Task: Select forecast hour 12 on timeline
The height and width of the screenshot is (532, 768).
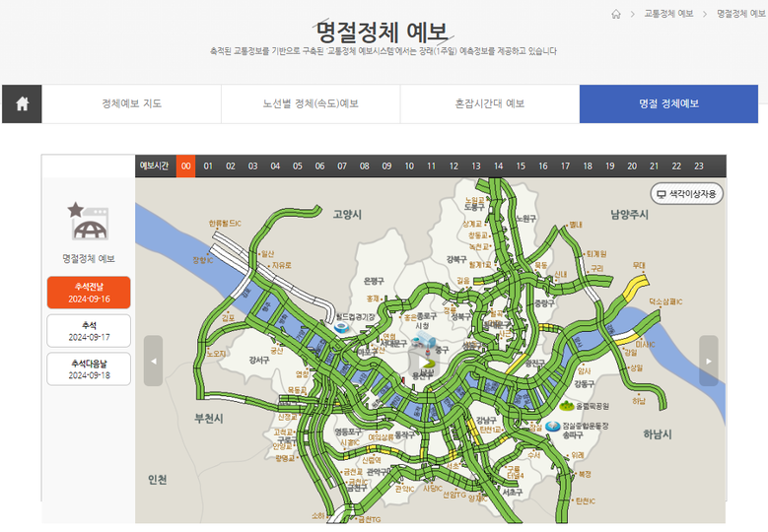Action: click(454, 166)
